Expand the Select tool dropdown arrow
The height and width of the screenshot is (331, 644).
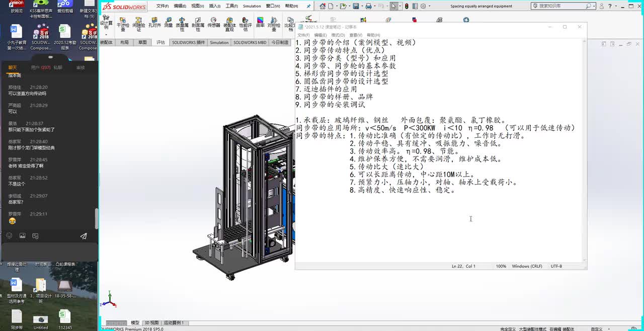tap(400, 6)
